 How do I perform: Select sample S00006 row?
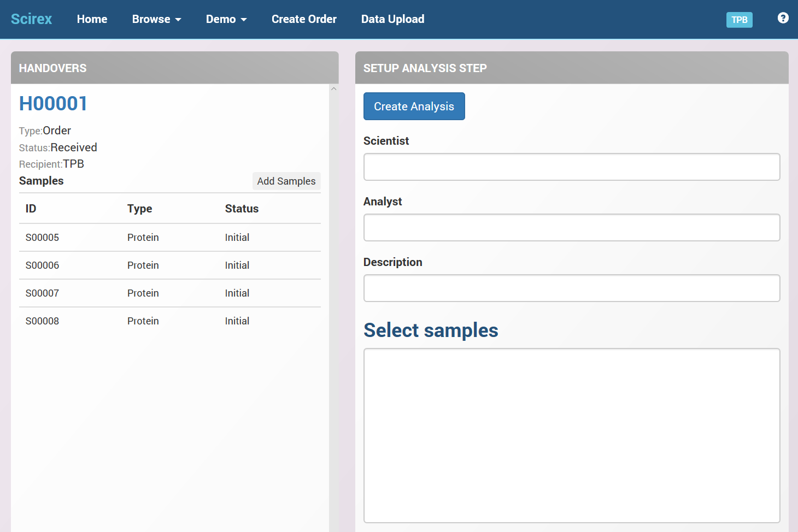tap(170, 265)
